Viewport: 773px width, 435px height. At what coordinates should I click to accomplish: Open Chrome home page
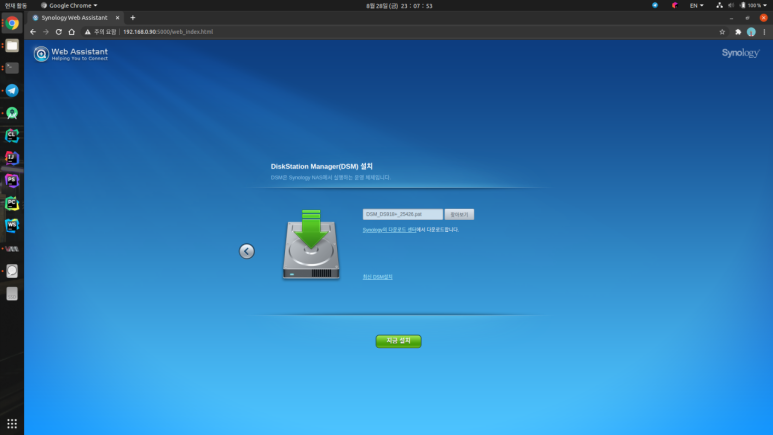71,32
